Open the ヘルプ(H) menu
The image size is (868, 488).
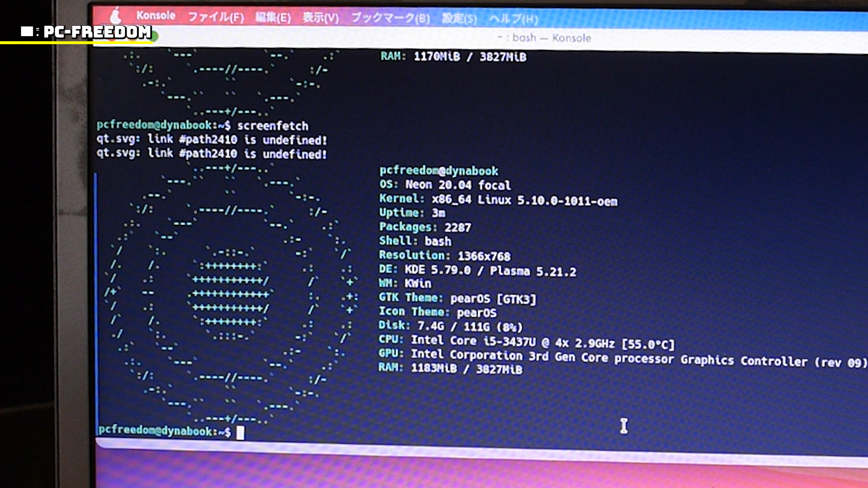(x=513, y=19)
